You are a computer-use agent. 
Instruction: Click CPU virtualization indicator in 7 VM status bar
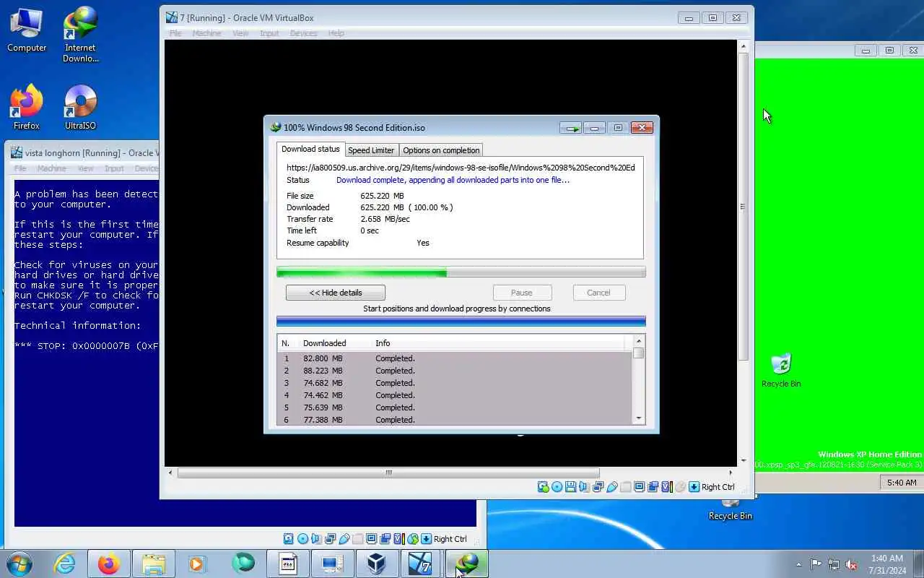[x=667, y=487]
